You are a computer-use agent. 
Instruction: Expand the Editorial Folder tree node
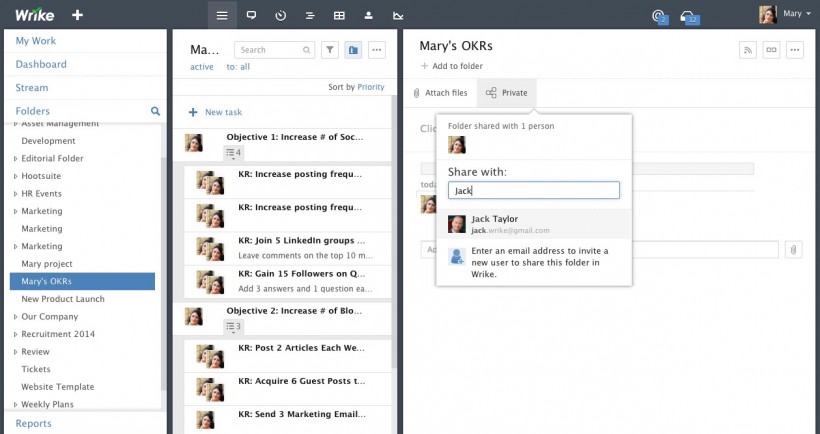pos(16,158)
